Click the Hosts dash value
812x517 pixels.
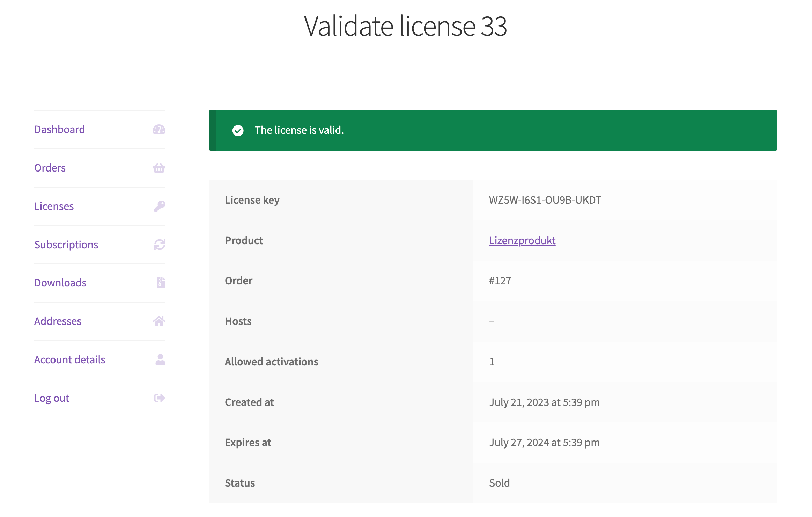tap(492, 321)
